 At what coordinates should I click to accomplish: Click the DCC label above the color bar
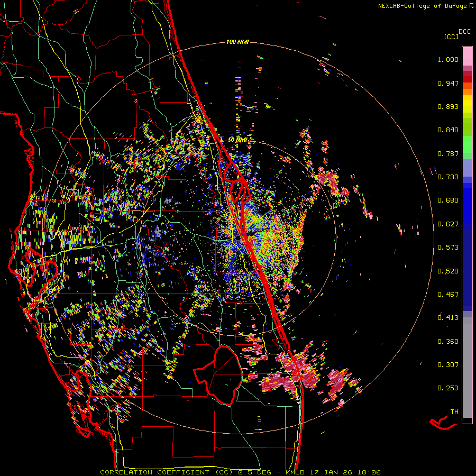(464, 32)
